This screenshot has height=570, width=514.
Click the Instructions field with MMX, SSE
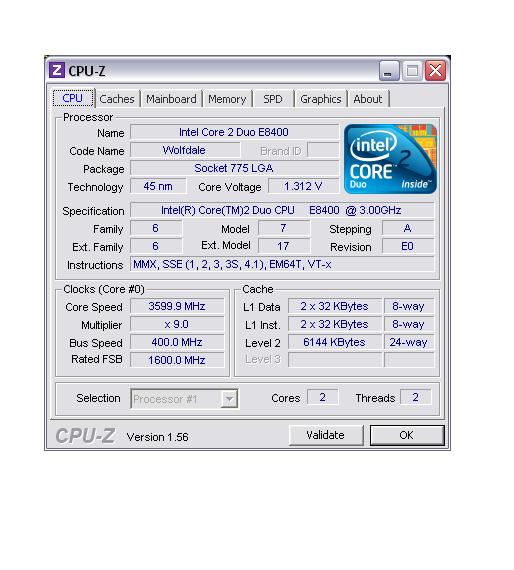tap(282, 264)
